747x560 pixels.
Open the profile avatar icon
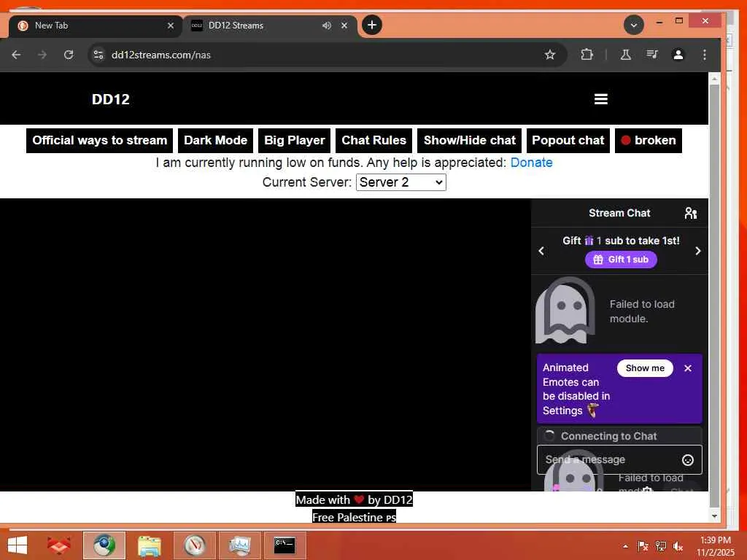[x=678, y=55]
